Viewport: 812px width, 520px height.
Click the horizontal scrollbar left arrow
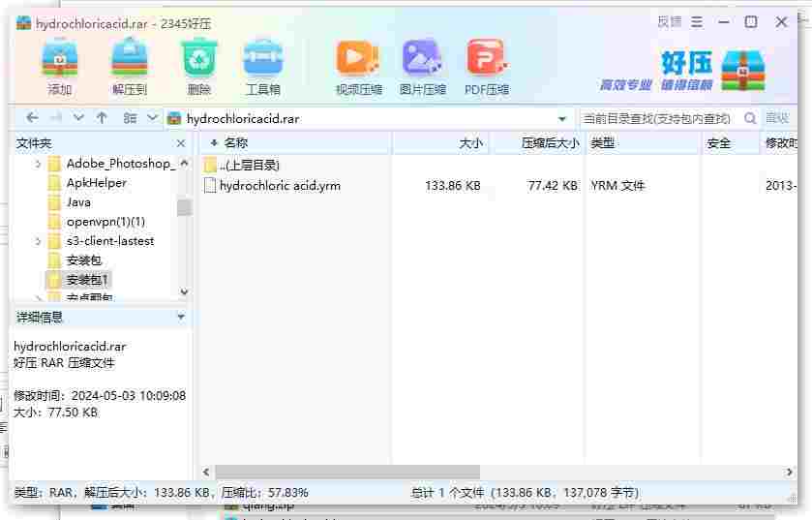(x=206, y=472)
